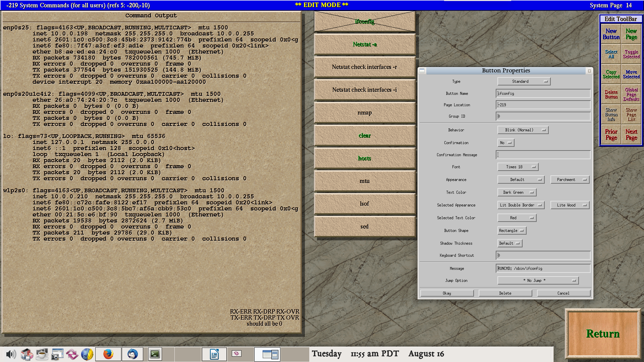644x362 pixels.
Task: Click Show Button Info in Edit ToolBar
Action: tap(611, 115)
